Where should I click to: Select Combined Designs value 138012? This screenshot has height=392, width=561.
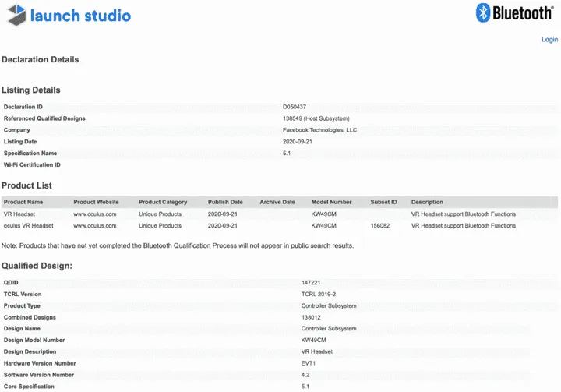311,317
